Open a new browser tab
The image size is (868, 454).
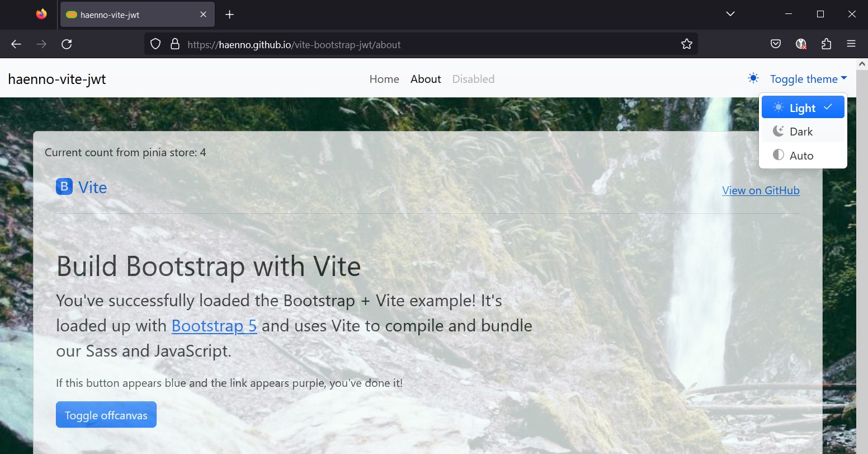pyautogui.click(x=229, y=15)
